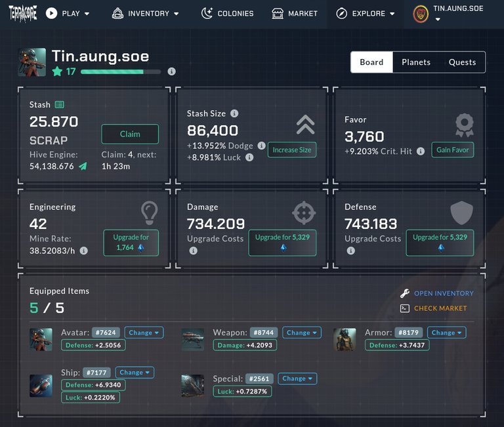Click the Damage crosshair icon
Viewport: 504px width, 427px height.
point(304,213)
